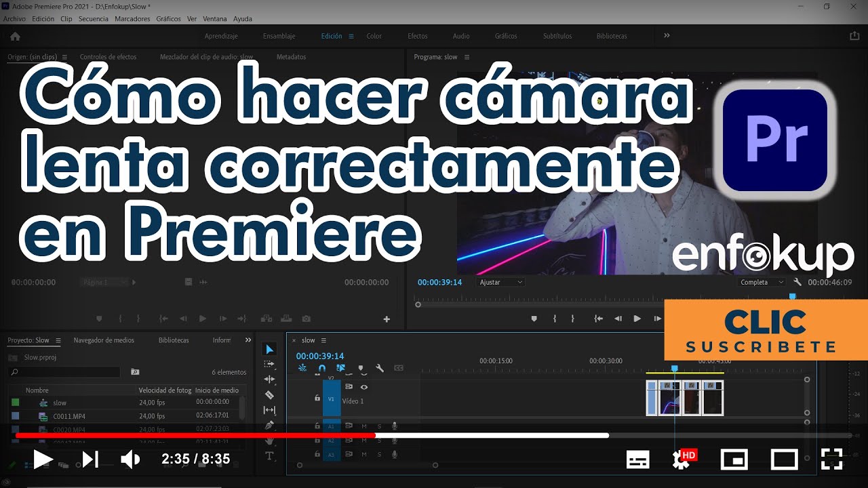The image size is (868, 488).
Task: Open the Proyecto: Slow panel menu
Action: [x=58, y=340]
